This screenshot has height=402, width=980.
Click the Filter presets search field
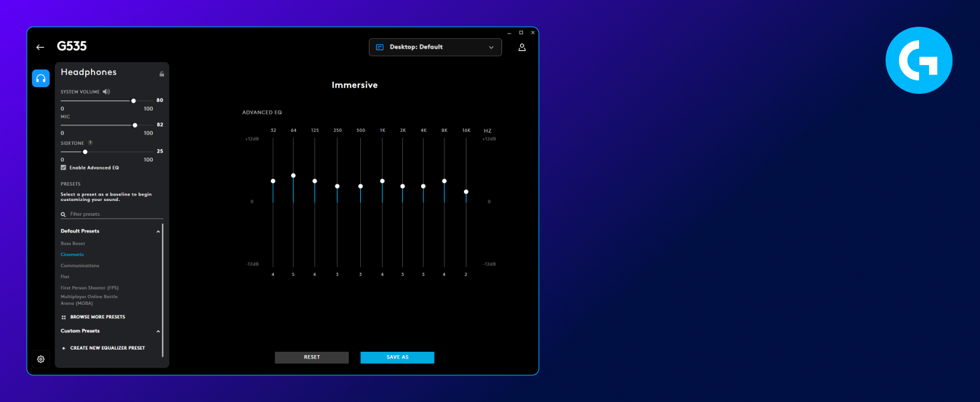(114, 214)
